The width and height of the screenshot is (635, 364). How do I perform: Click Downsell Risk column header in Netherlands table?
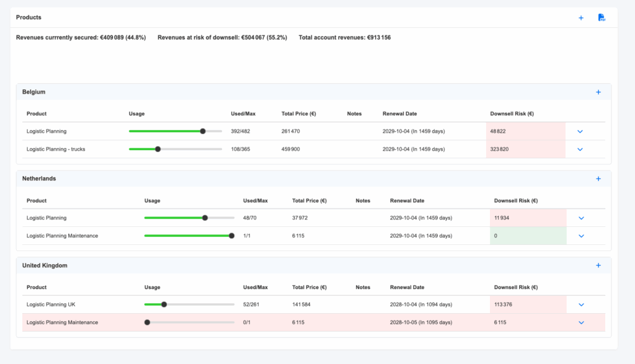(515, 201)
